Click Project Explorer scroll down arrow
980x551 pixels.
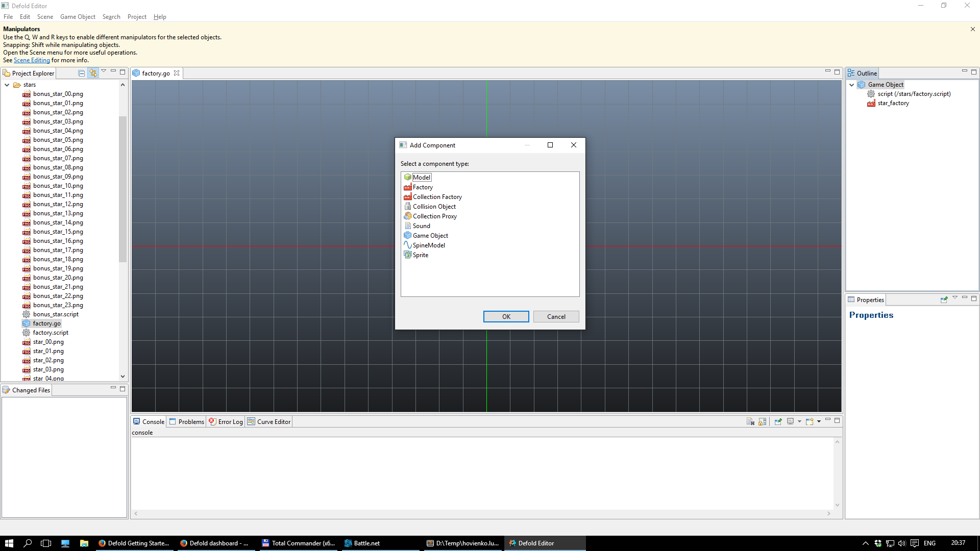[122, 377]
